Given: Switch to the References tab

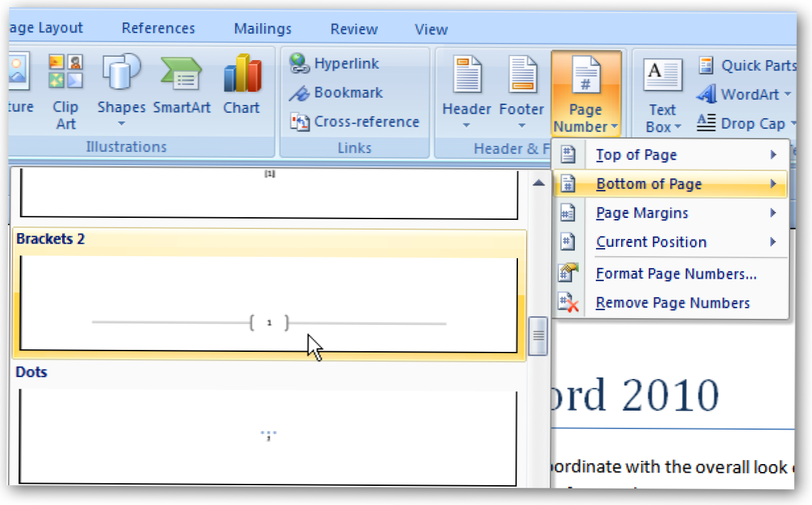Looking at the screenshot, I should point(158,28).
